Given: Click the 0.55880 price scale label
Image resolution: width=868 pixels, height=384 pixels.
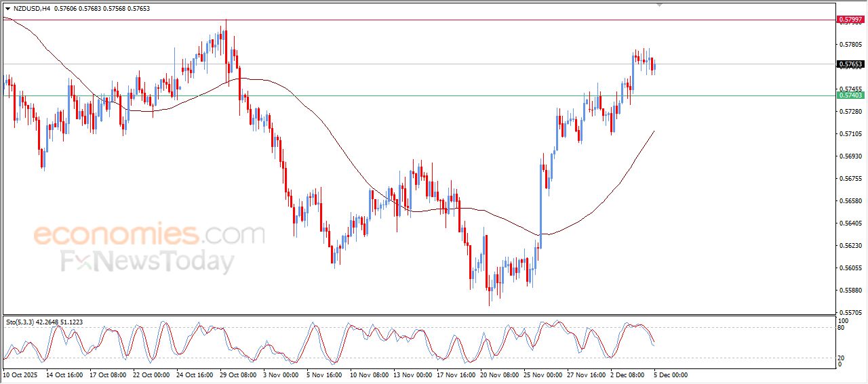Looking at the screenshot, I should click(x=850, y=291).
